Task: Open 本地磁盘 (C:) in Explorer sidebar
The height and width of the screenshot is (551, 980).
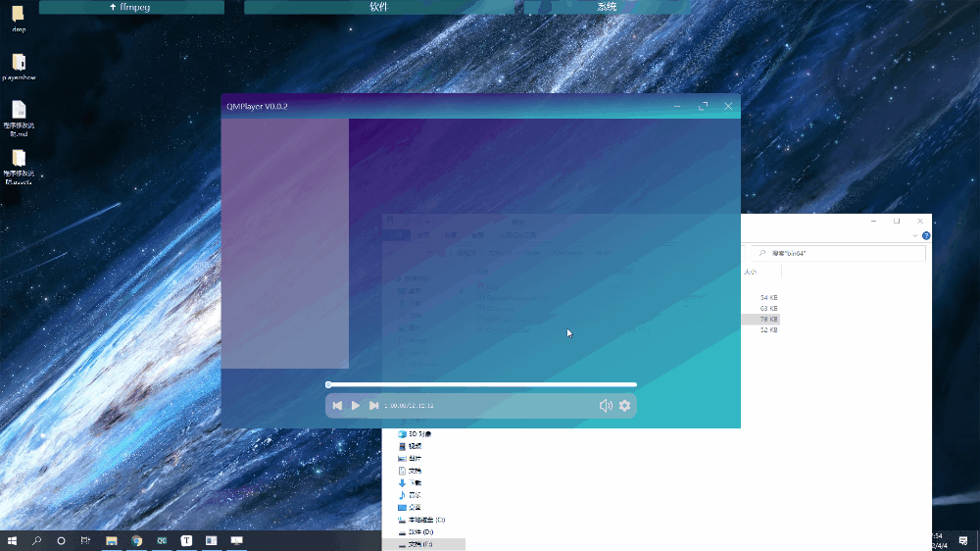Action: pyautogui.click(x=426, y=520)
